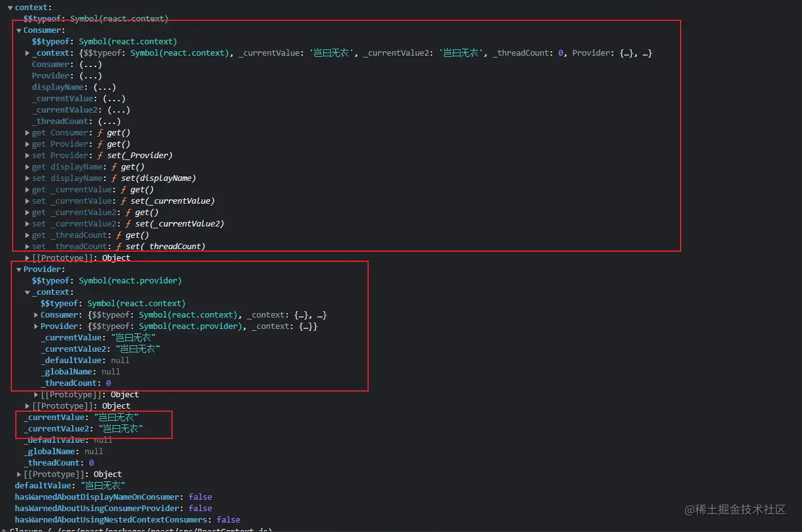The height and width of the screenshot is (532, 802).
Task: Collapse the top-level context object
Action: click(x=10, y=8)
